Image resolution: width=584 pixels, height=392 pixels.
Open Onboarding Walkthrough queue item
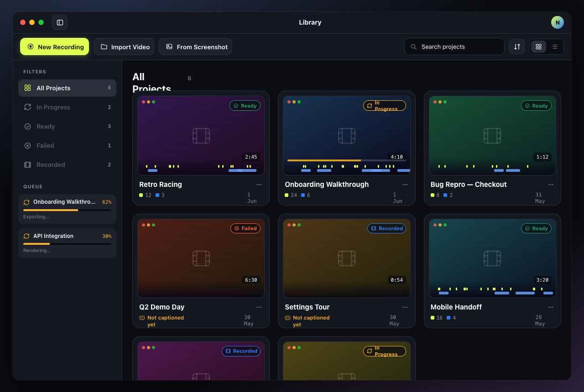pyautogui.click(x=67, y=209)
